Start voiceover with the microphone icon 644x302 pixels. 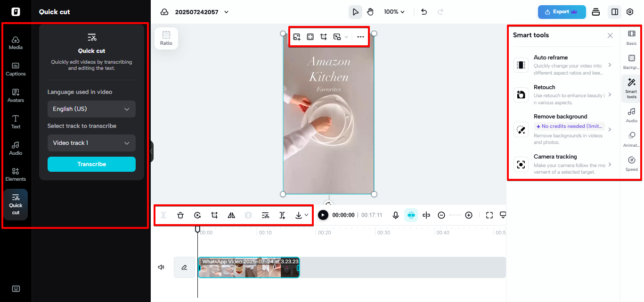pyautogui.click(x=395, y=215)
